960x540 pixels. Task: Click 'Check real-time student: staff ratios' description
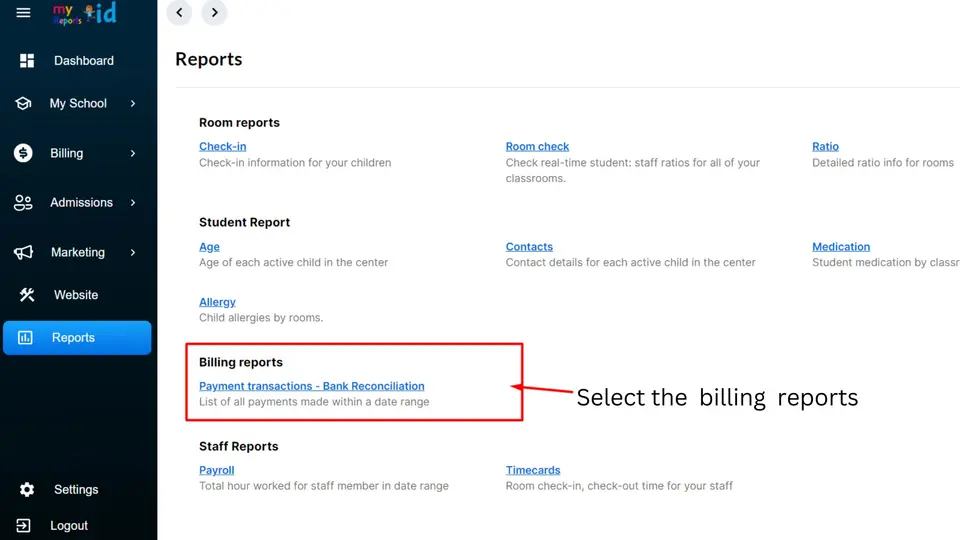[632, 170]
